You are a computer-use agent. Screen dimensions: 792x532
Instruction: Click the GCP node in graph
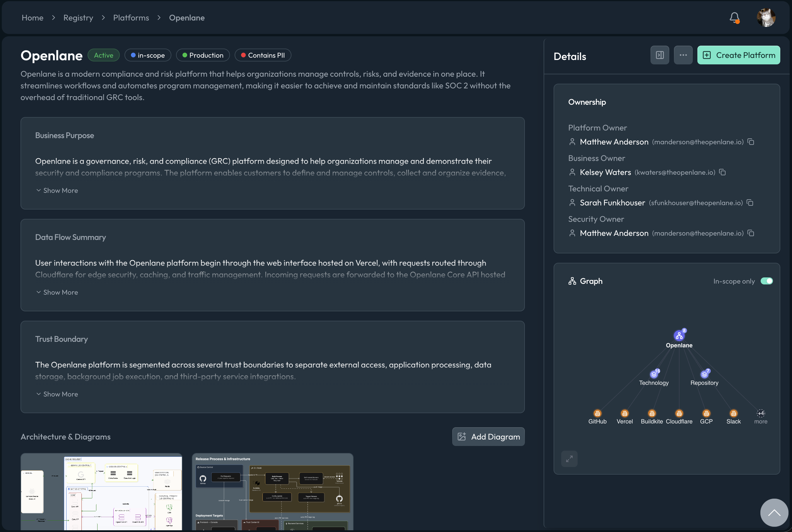pyautogui.click(x=706, y=413)
